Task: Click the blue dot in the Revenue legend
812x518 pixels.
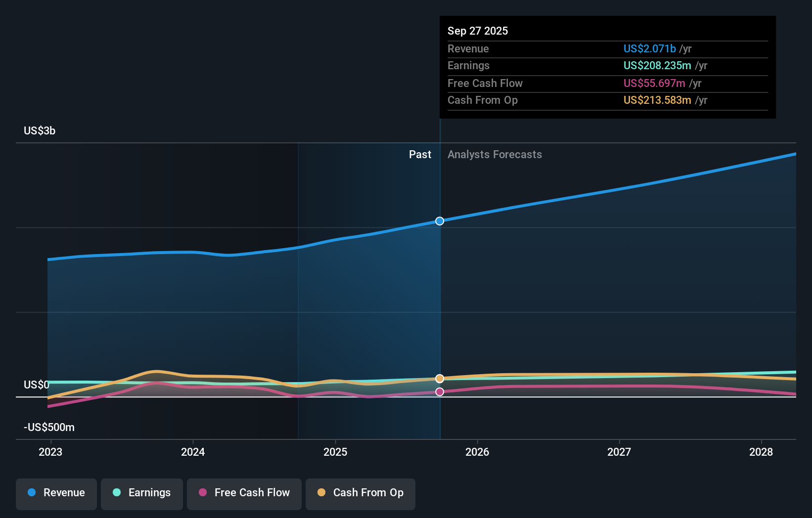Action: [x=32, y=493]
